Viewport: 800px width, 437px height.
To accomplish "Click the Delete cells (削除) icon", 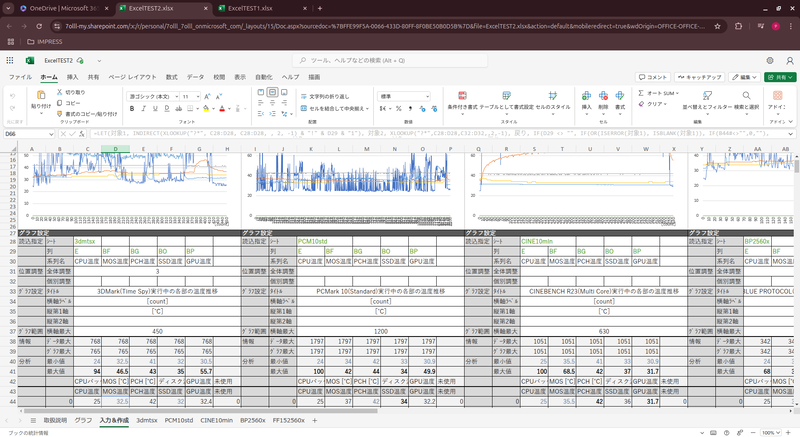I will (x=603, y=95).
